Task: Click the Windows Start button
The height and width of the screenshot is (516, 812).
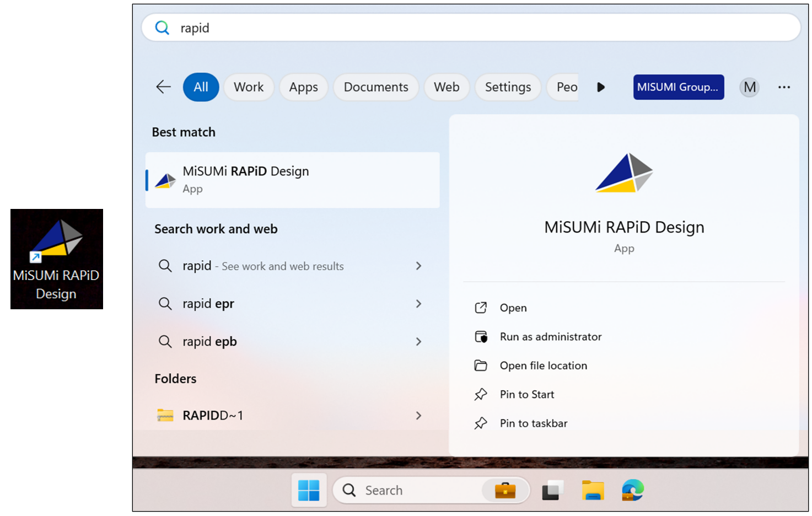Action: (x=309, y=490)
